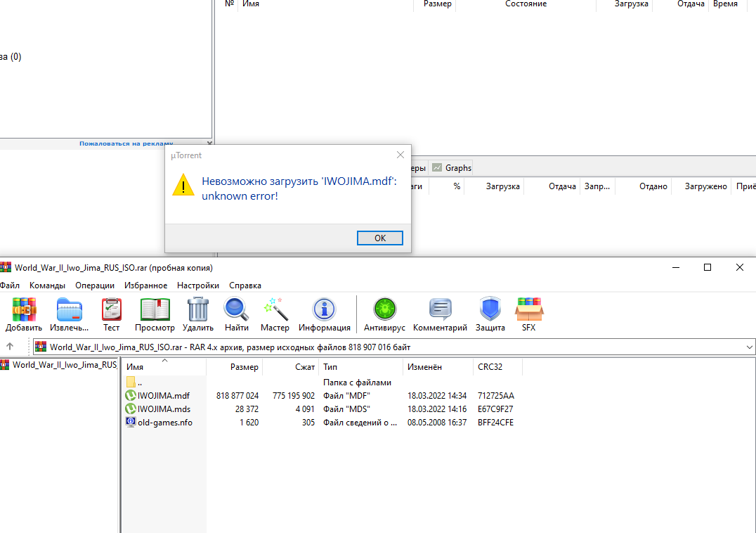
Task: Switch to Graphs tab in µTorrent
Action: click(x=452, y=168)
